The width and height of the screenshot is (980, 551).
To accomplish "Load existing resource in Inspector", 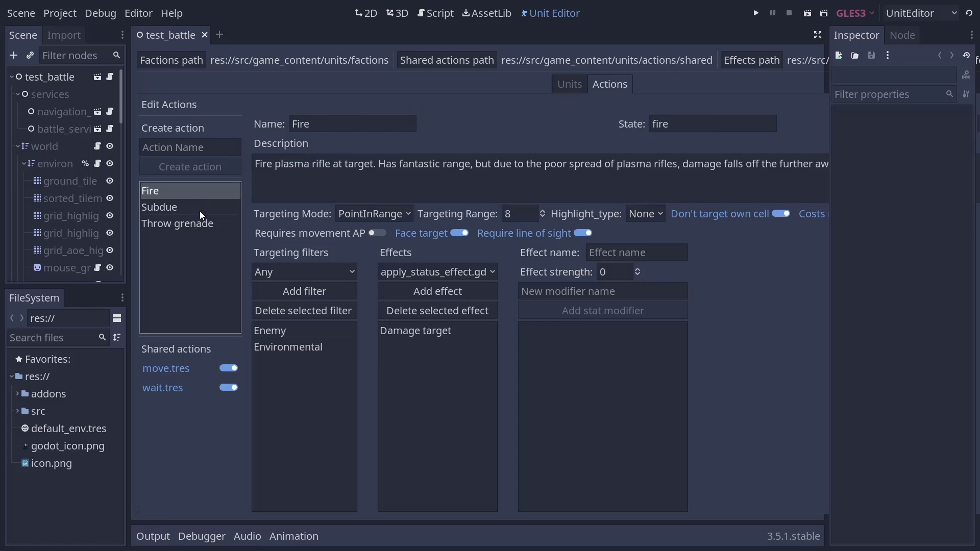I will tap(855, 55).
